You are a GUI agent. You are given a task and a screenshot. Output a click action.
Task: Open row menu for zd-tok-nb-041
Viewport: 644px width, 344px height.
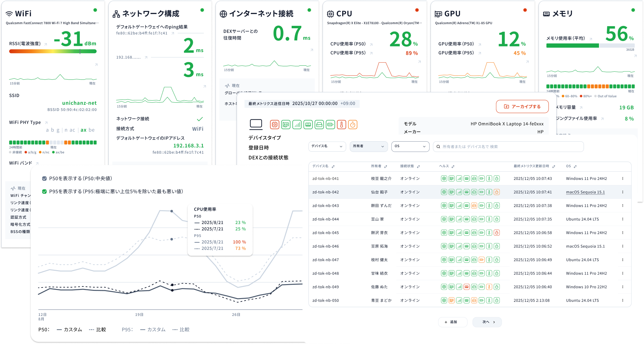(622, 179)
